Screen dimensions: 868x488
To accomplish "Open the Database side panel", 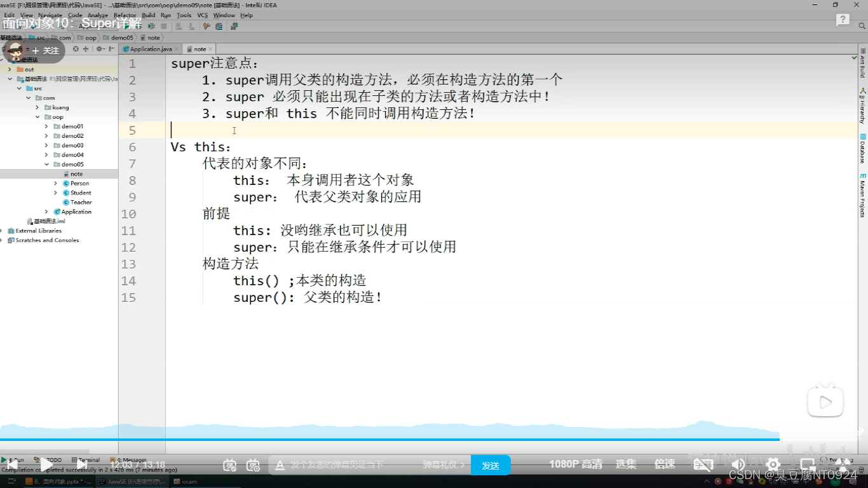I will [x=863, y=149].
